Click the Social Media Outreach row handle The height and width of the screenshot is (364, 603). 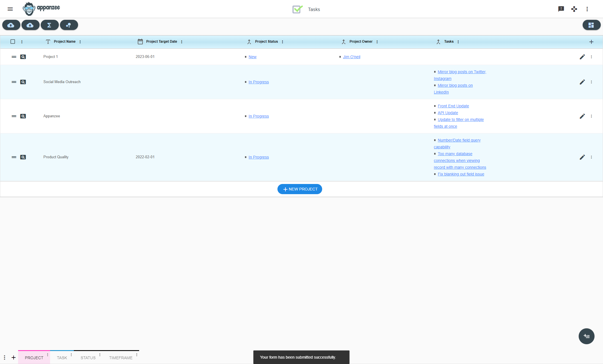(x=14, y=82)
